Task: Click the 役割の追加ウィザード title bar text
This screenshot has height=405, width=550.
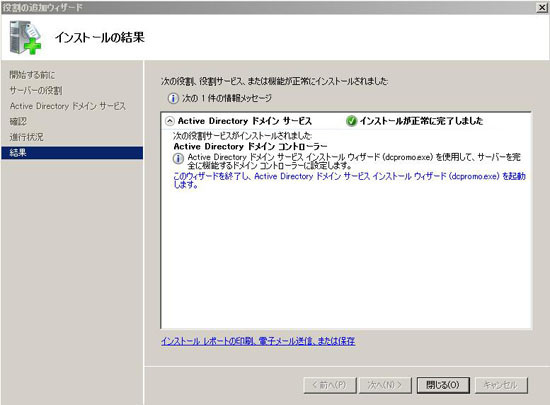Action: tap(42, 7)
